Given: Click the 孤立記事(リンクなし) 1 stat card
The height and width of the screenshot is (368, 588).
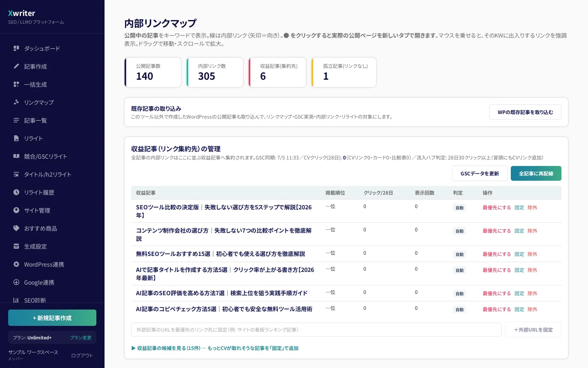Looking at the screenshot, I should [344, 72].
